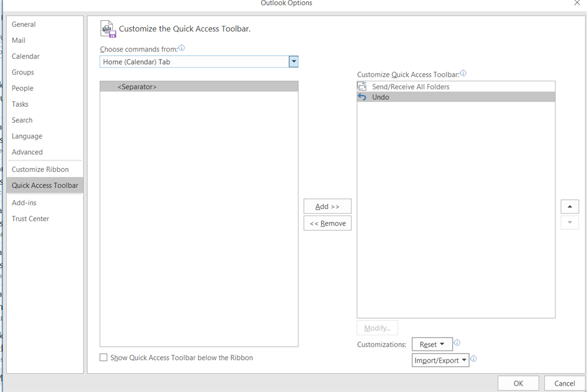Click the Send/Receive All Folders icon
The width and height of the screenshot is (587, 392).
(x=362, y=87)
